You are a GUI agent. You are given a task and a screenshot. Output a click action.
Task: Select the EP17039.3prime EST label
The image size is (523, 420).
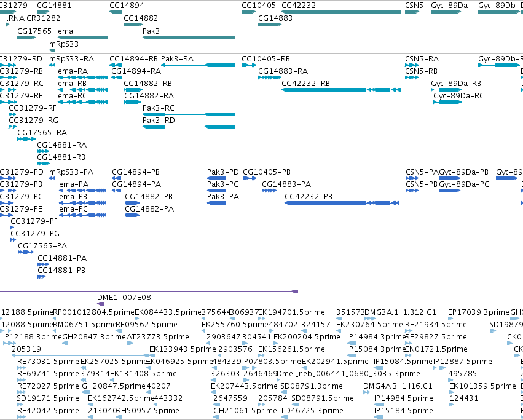click(478, 312)
